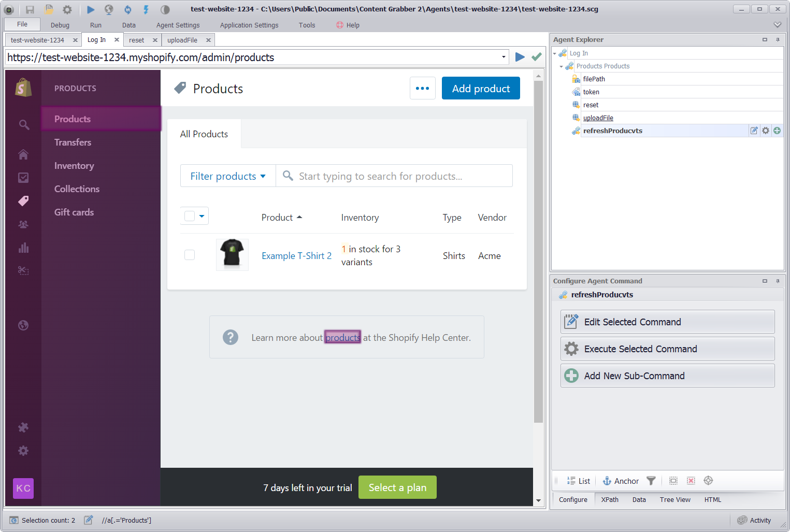Open Shopify home icon in sidebar
790x532 pixels.
click(23, 154)
